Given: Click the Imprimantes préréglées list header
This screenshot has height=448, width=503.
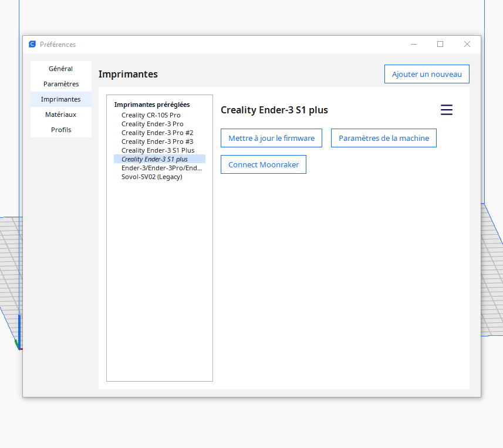Looking at the screenshot, I should pyautogui.click(x=152, y=105).
